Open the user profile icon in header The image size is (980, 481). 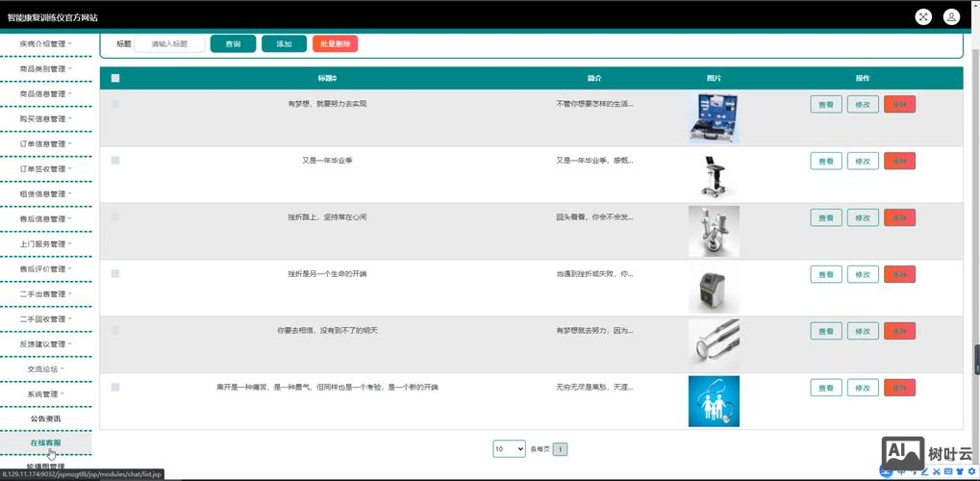point(951,17)
